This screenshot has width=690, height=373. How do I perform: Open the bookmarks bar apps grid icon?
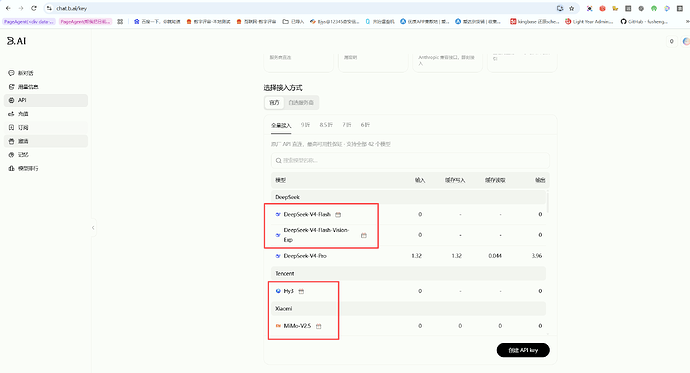pos(120,21)
